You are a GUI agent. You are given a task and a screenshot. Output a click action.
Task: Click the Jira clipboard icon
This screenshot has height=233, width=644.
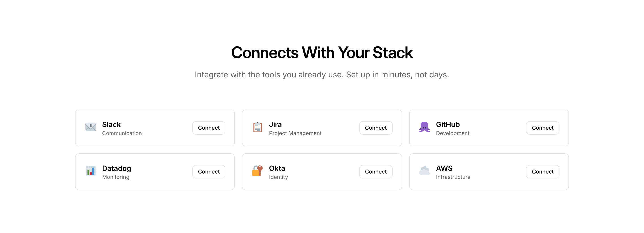(257, 127)
